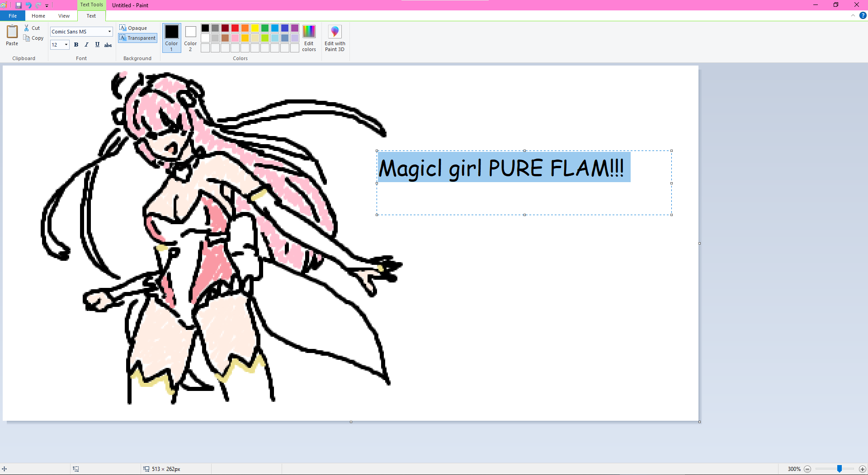Click the Text Tools contextual tab header
Image resolution: width=868 pixels, height=475 pixels.
click(92, 5)
